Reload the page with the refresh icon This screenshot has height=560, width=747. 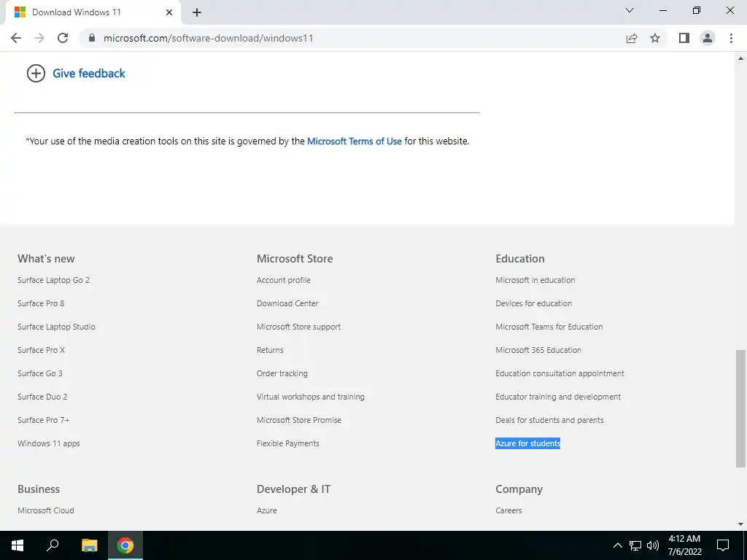click(x=63, y=38)
